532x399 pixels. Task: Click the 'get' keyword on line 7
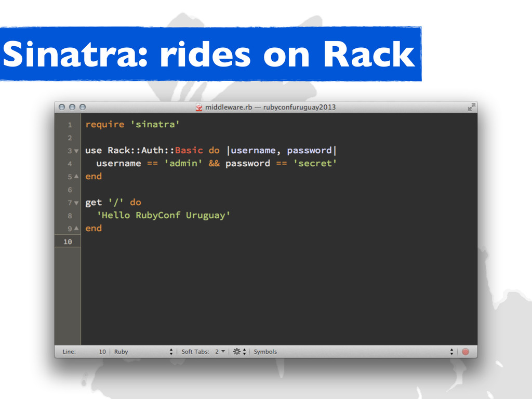(94, 203)
